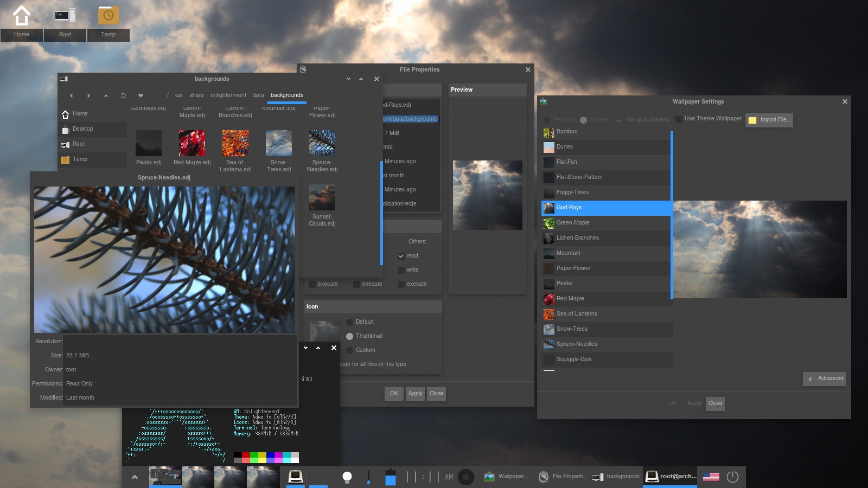The width and height of the screenshot is (868, 488).
Task: Select the Custom icon radio button
Action: click(x=350, y=350)
